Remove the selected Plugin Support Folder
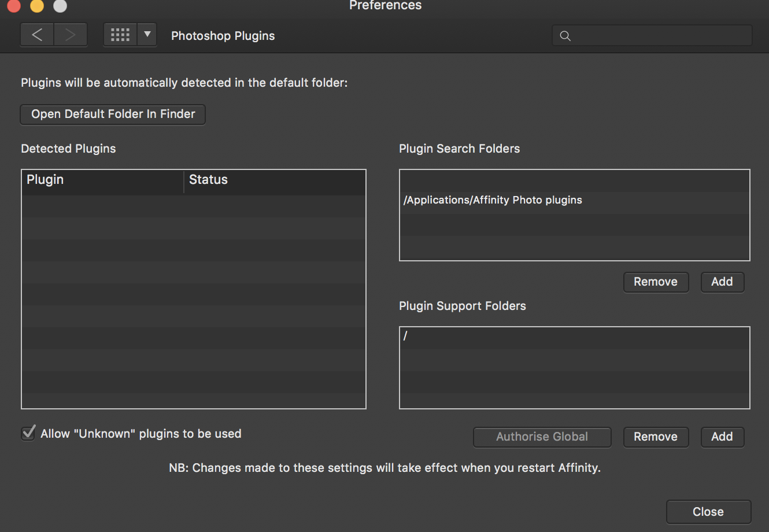Screen dimensions: 769x532 [656, 437]
